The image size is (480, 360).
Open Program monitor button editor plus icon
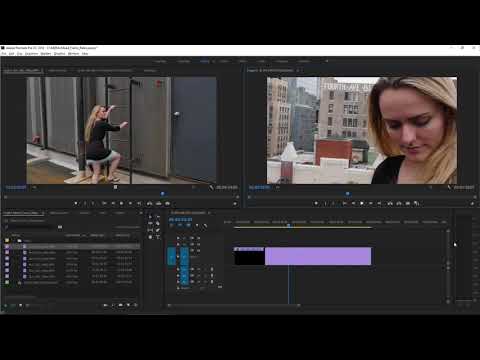pyautogui.click(x=473, y=204)
